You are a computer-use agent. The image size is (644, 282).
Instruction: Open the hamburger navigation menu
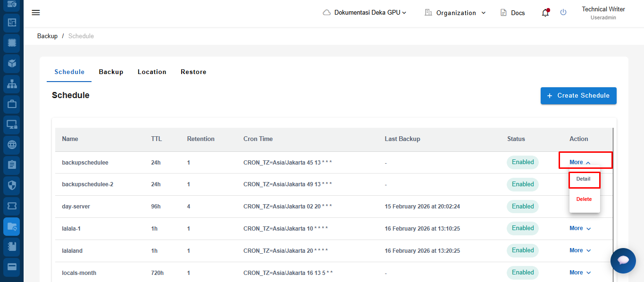click(x=36, y=13)
